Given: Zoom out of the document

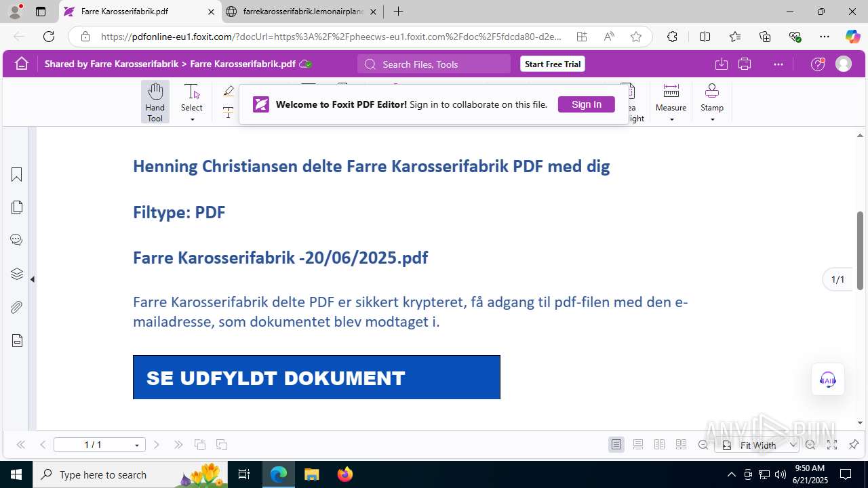Looking at the screenshot, I should 703,445.
